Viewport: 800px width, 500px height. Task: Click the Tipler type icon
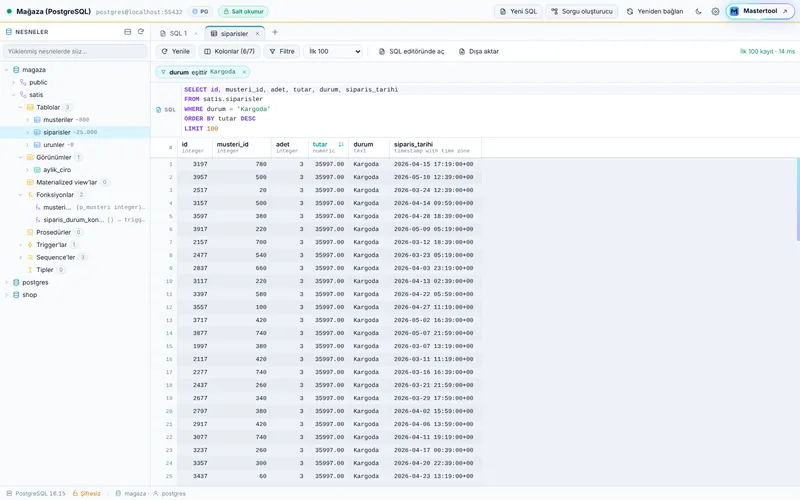coord(30,270)
